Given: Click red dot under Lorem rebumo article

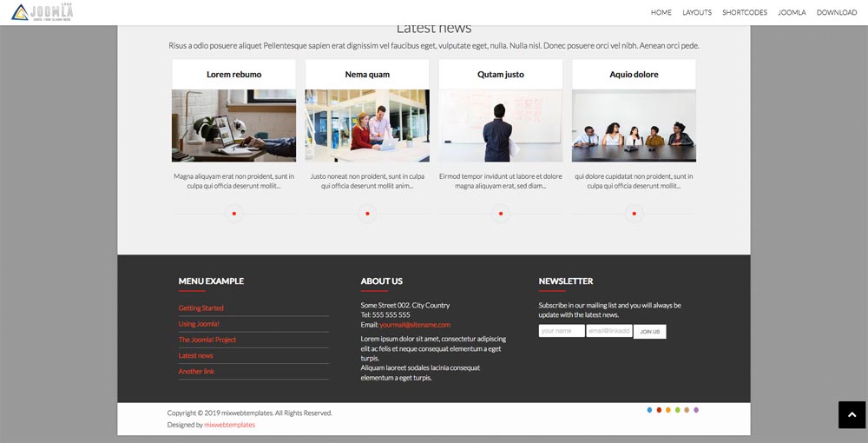Looking at the screenshot, I should tap(233, 214).
